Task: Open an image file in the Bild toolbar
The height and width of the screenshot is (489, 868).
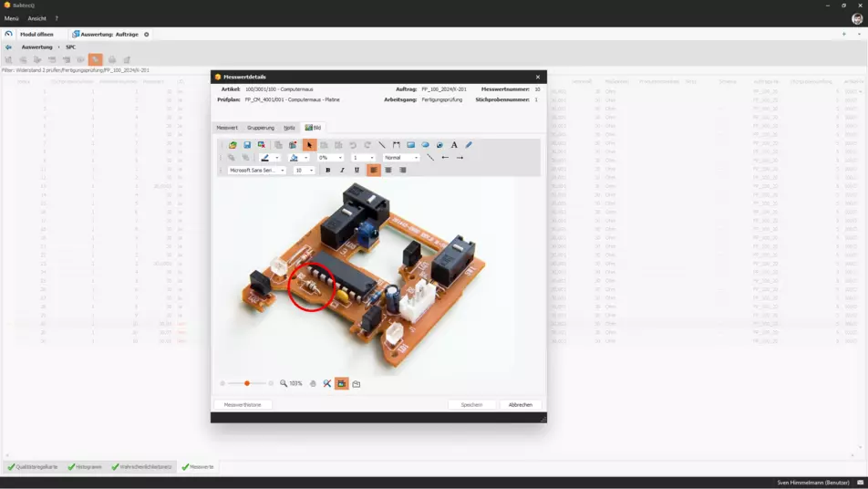Action: [232, 145]
